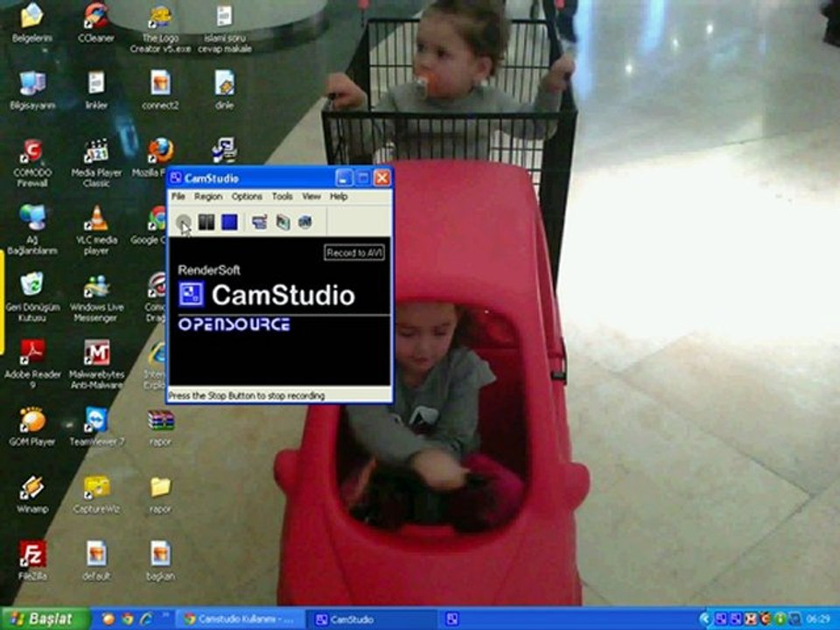Launch Internet Explorer from quick launch bar
This screenshot has width=840, height=630.
[x=146, y=619]
